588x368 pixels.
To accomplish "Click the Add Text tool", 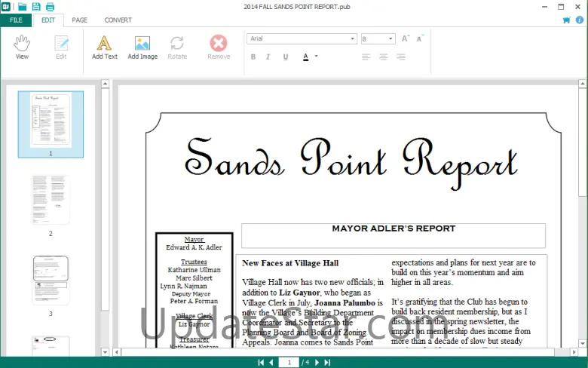I will [104, 47].
